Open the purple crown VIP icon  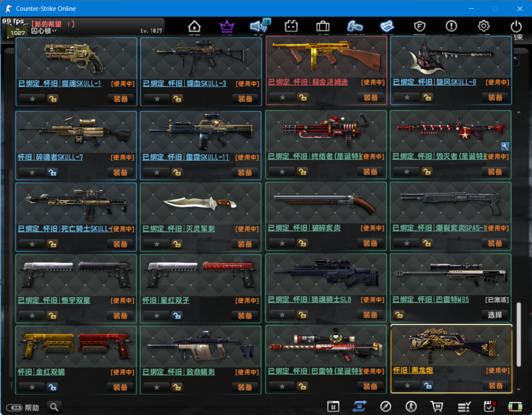(x=227, y=26)
